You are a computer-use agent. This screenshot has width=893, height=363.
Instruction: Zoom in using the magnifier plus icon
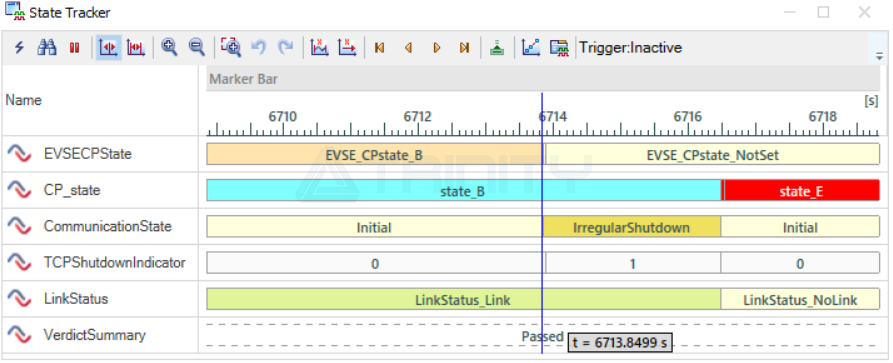pyautogui.click(x=169, y=48)
